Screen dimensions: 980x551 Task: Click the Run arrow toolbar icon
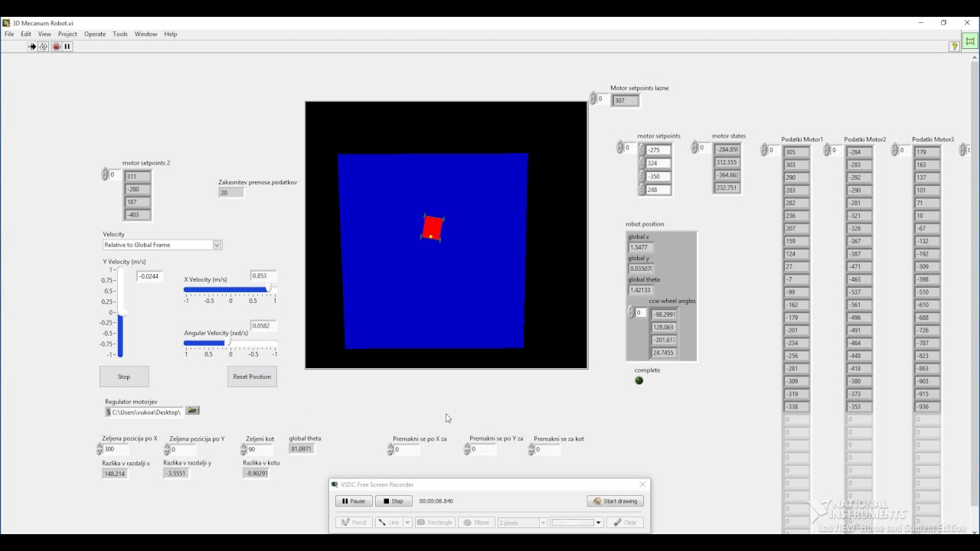pos(32,47)
